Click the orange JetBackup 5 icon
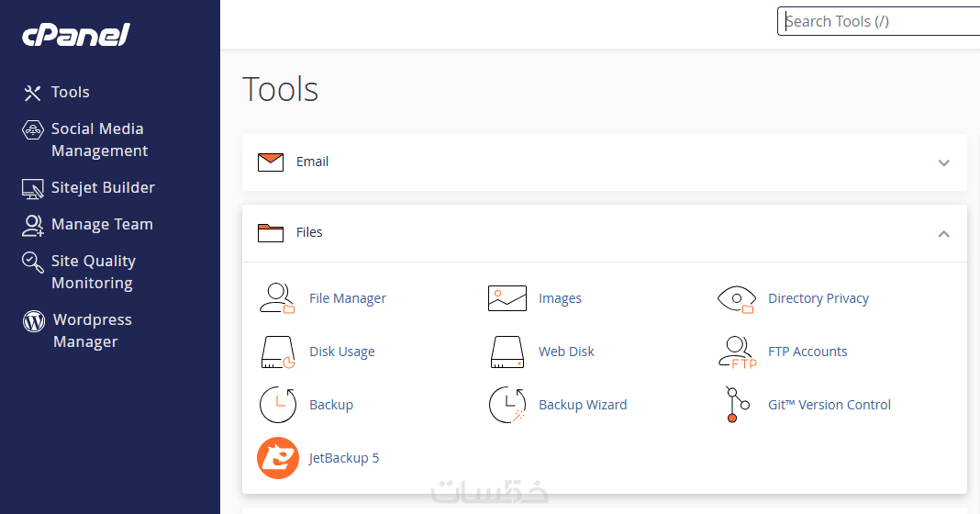Screen dimensions: 980x514 coord(277,458)
